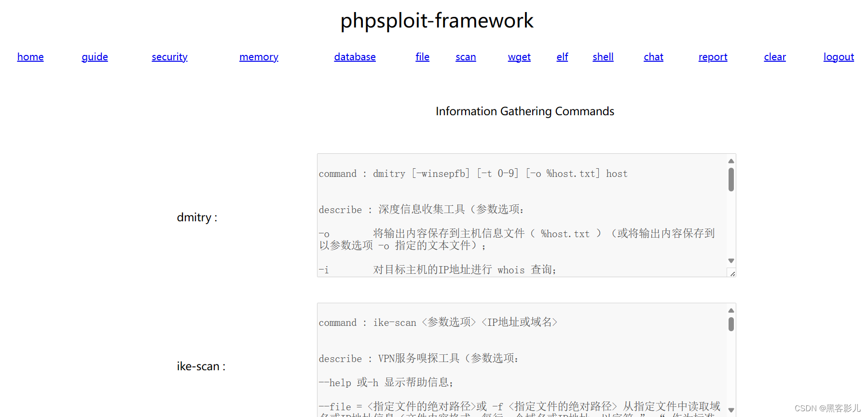The image size is (868, 417).
Task: Click the report link
Action: point(713,57)
